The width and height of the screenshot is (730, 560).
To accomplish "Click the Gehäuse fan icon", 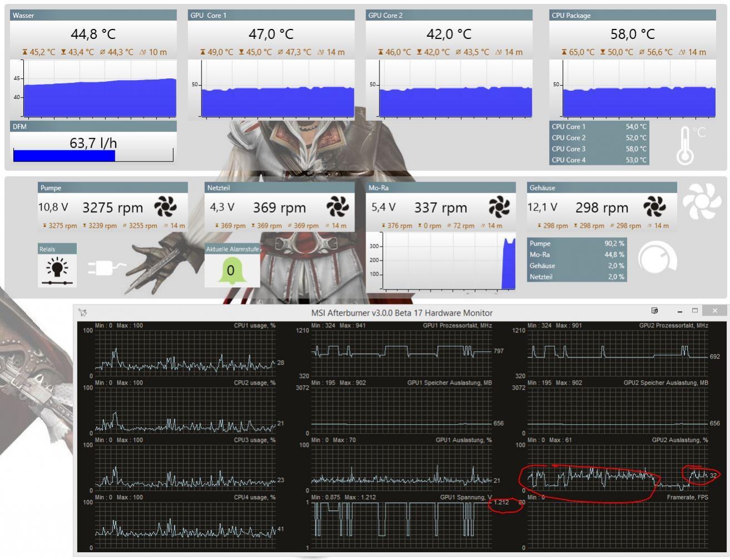I will 654,208.
